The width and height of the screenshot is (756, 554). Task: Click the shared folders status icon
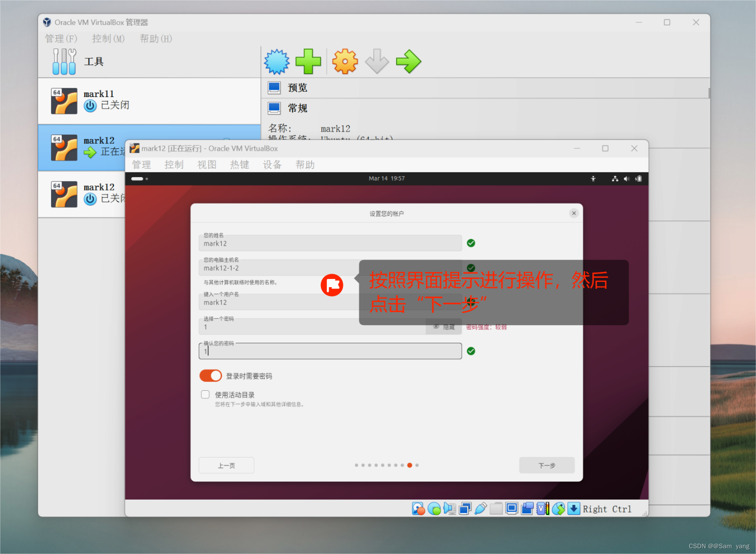click(x=496, y=509)
